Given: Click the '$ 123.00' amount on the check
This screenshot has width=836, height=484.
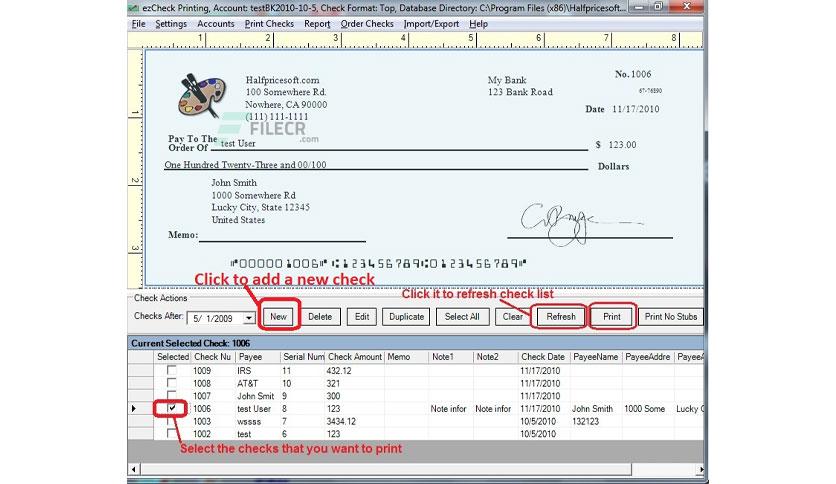Looking at the screenshot, I should 616,144.
